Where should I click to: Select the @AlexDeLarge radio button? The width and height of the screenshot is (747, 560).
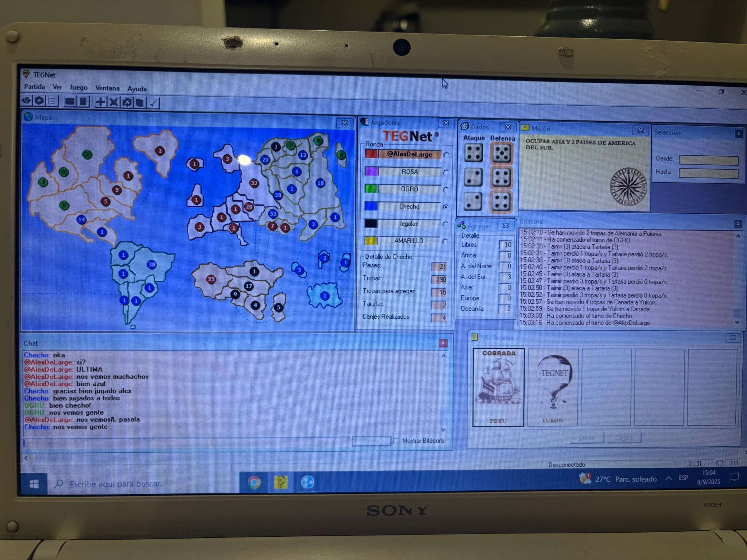point(446,155)
